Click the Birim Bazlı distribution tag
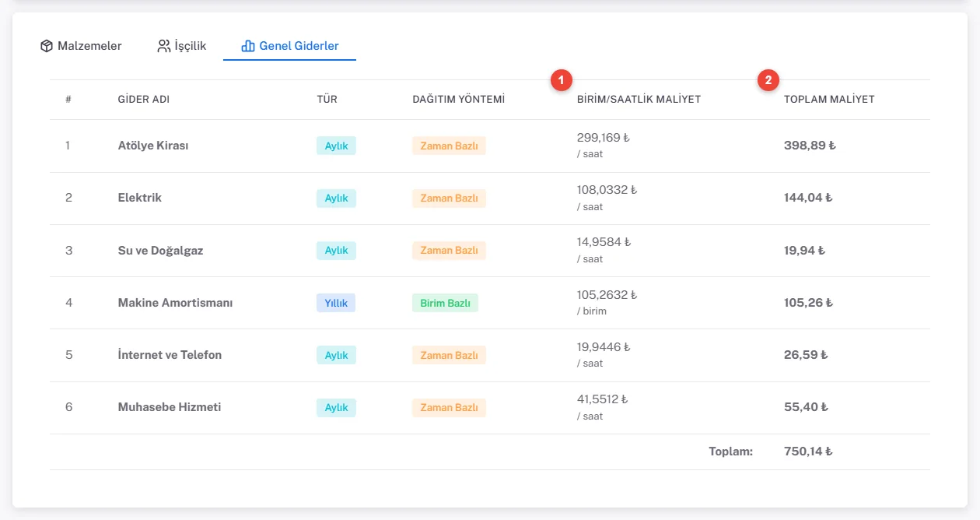This screenshot has width=980, height=520. click(445, 303)
